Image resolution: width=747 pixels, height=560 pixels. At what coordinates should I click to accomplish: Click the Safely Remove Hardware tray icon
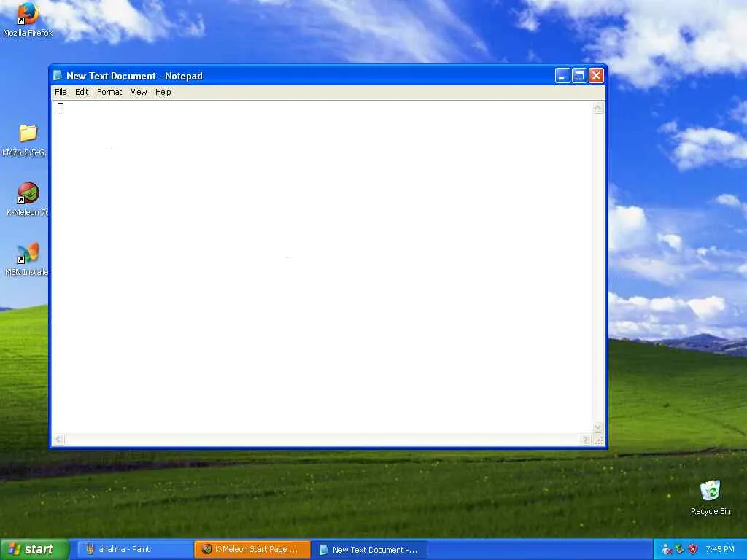point(680,550)
